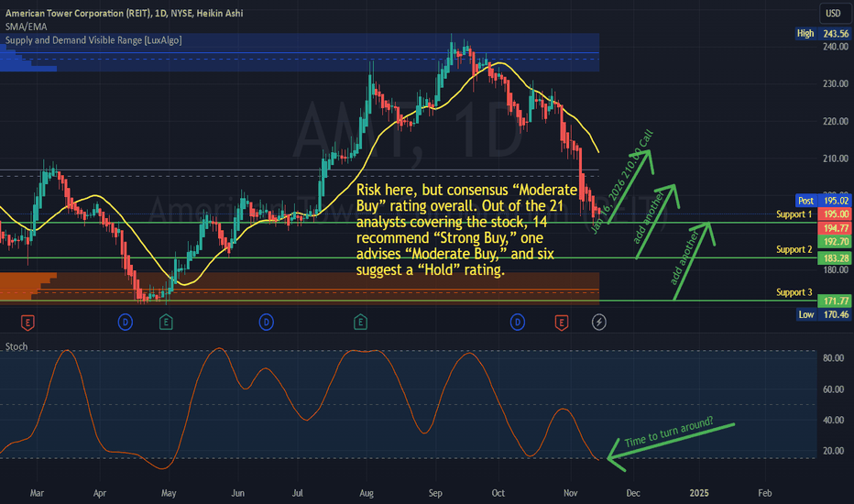Open the USD currency selector
854x504 pixels.
(833, 13)
